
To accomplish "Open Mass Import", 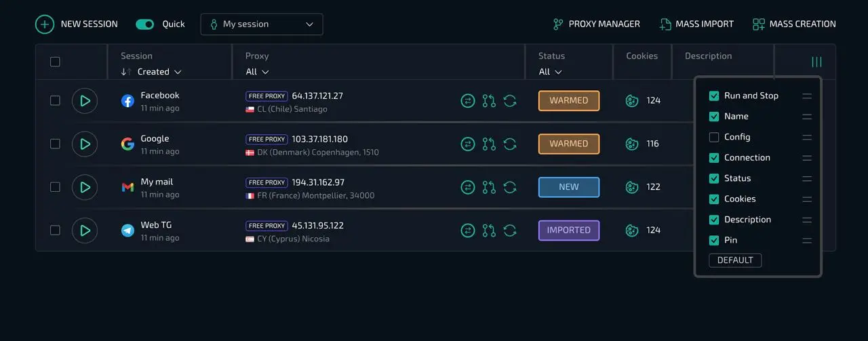I will 696,24.
